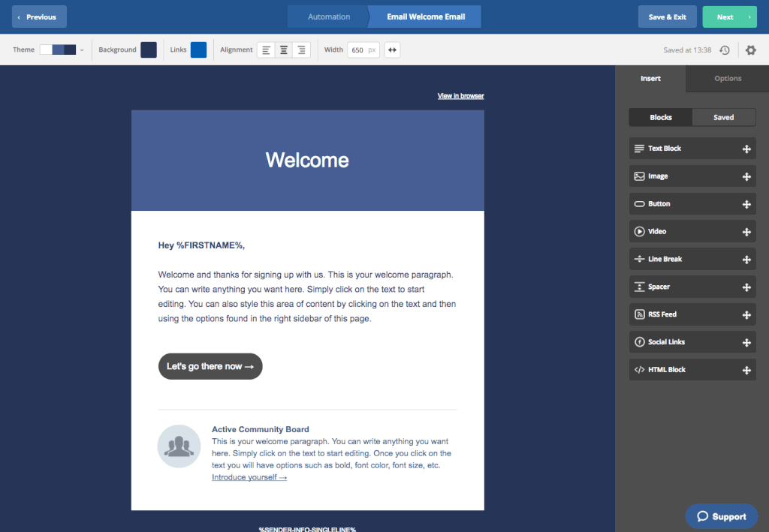Open the Options tab
The height and width of the screenshot is (532, 769).
[x=727, y=79]
